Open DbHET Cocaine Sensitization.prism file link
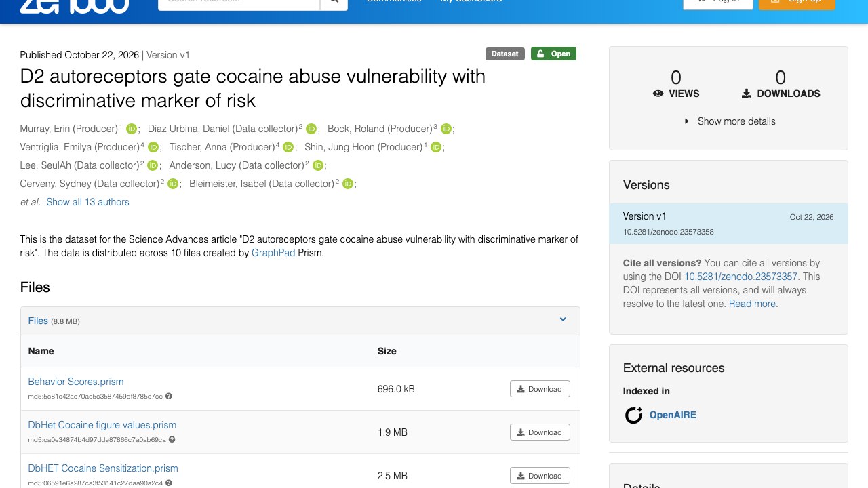The width and height of the screenshot is (868, 488). [x=103, y=468]
